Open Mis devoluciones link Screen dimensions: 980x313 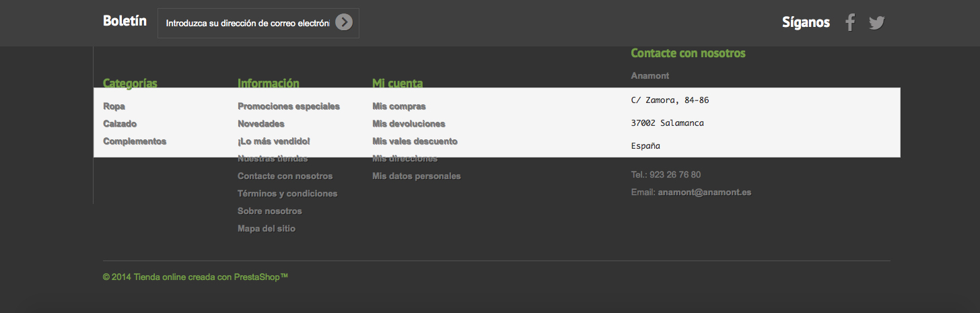409,124
